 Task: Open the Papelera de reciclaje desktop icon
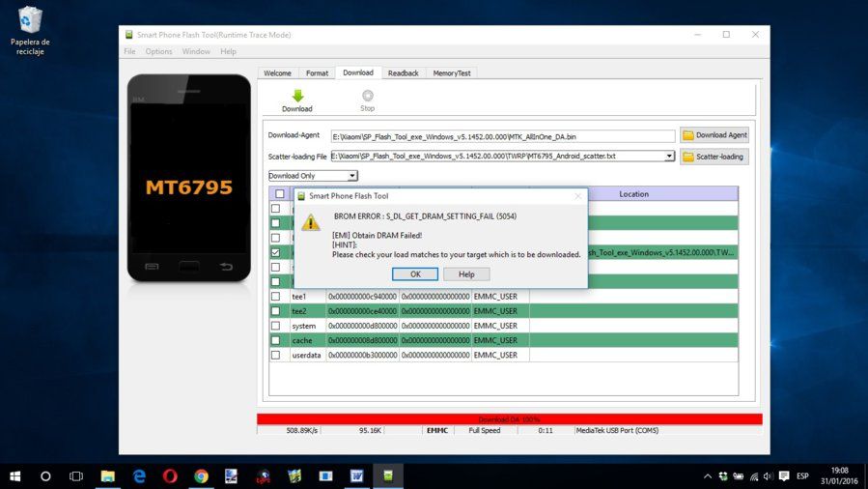pos(30,31)
